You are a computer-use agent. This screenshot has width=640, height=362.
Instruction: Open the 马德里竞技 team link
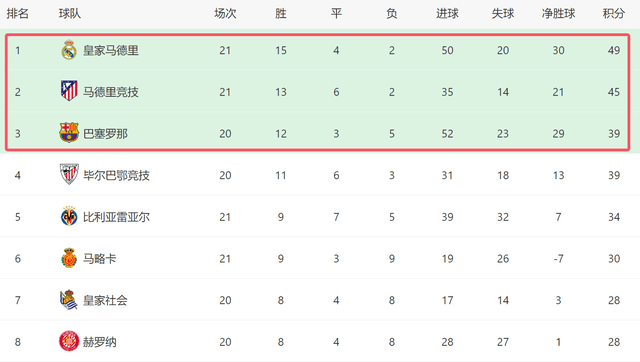[x=111, y=92]
